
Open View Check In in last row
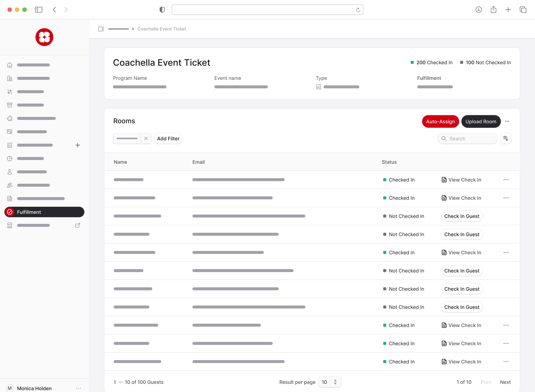pos(461,362)
